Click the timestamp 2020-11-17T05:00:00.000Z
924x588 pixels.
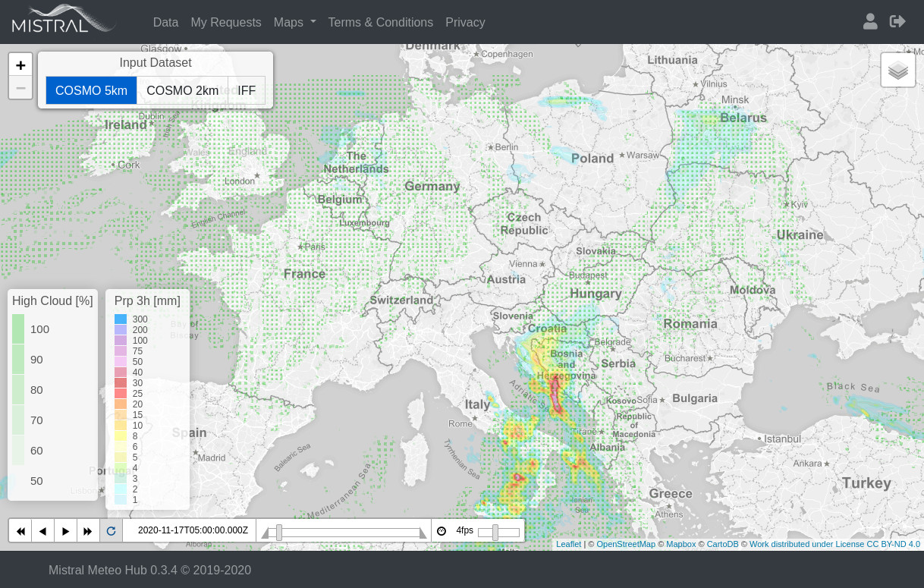[x=193, y=531]
